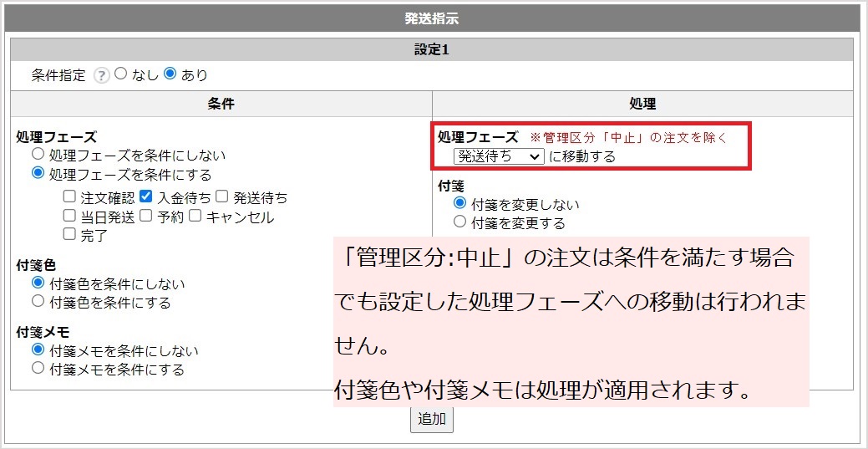
Task: Select 付箋色を条件にしない radio
Action: pyautogui.click(x=38, y=283)
